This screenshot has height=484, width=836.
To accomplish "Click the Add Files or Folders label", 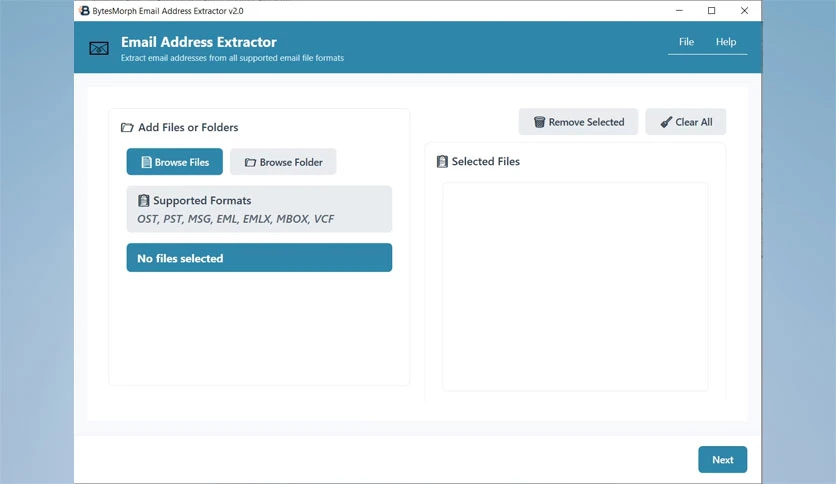I will click(188, 127).
